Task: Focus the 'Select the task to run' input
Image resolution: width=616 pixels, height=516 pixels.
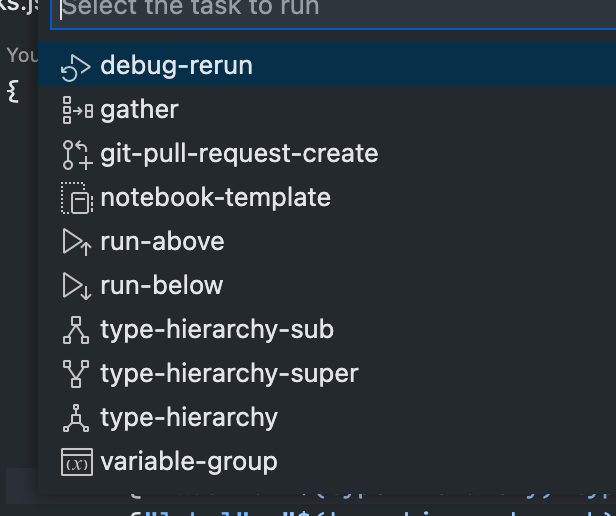Action: pyautogui.click(x=330, y=10)
